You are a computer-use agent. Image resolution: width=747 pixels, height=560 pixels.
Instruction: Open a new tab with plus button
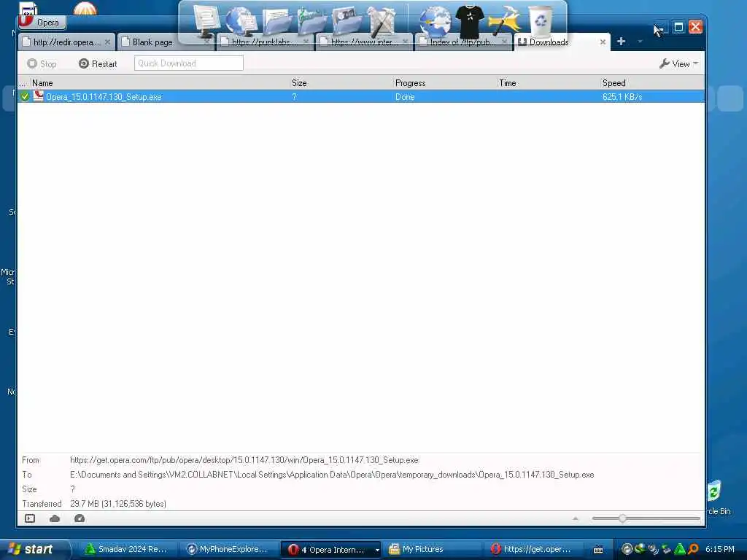(621, 42)
